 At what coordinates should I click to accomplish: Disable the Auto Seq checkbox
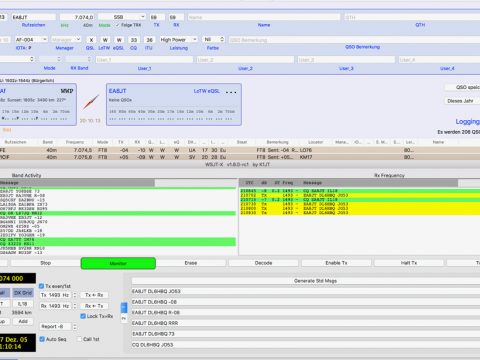(x=42, y=339)
